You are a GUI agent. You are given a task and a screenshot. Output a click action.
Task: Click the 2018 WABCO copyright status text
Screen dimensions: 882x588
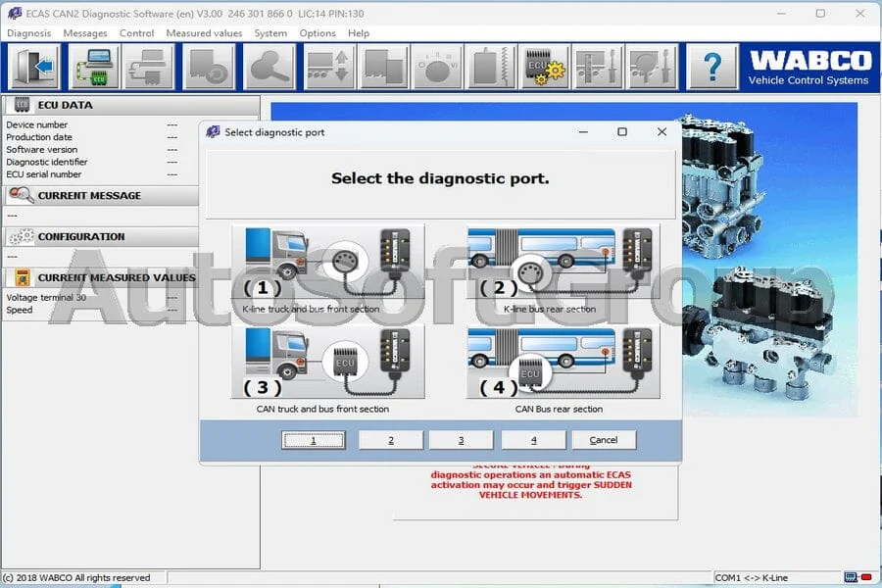pyautogui.click(x=76, y=578)
